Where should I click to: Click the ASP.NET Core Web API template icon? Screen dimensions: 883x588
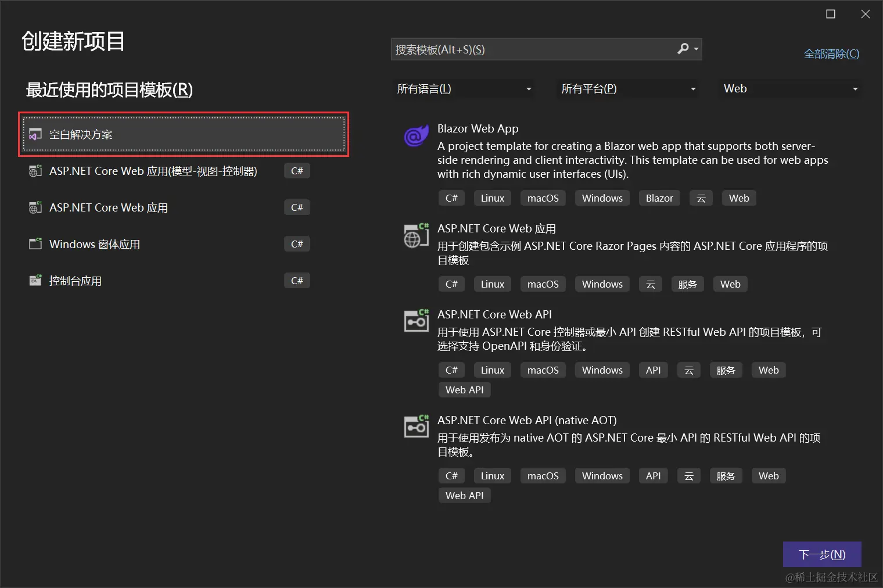(x=416, y=321)
